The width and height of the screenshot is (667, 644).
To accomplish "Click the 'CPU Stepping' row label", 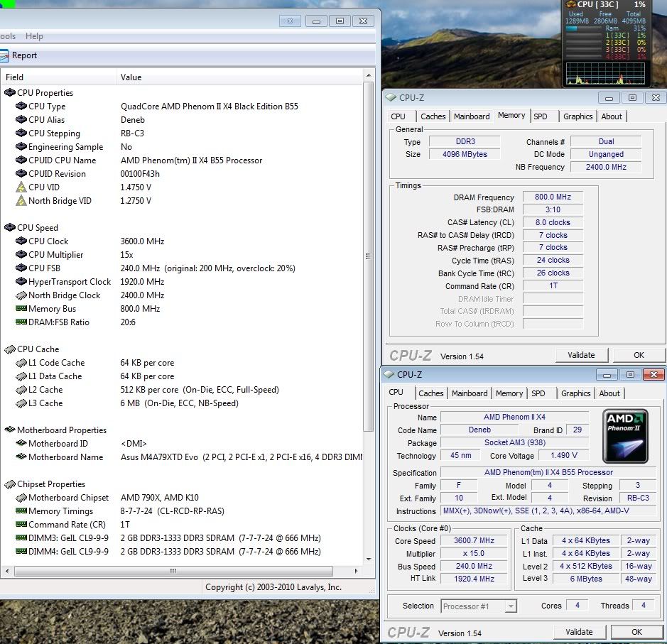I will [x=54, y=133].
